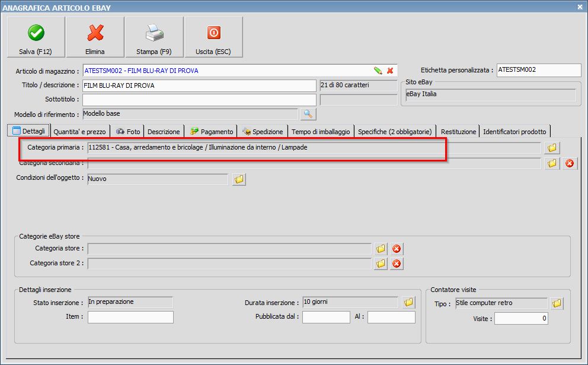Click the Visite counter field

click(521, 319)
